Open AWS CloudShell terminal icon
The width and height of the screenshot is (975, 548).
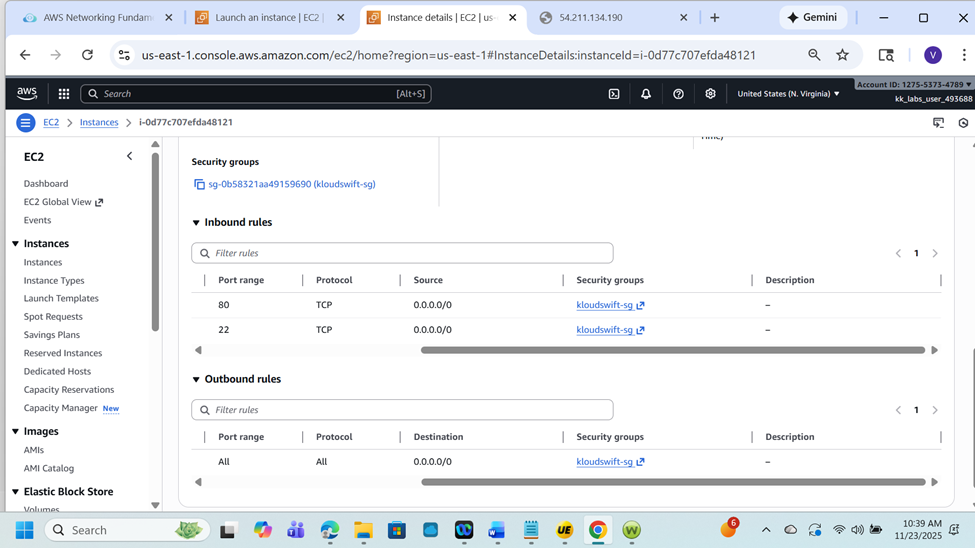pyautogui.click(x=614, y=94)
